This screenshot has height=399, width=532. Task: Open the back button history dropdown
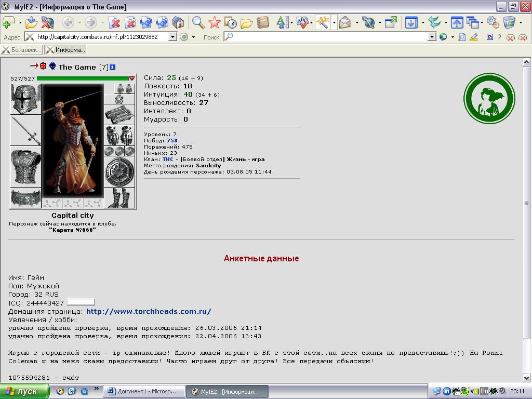coord(79,23)
